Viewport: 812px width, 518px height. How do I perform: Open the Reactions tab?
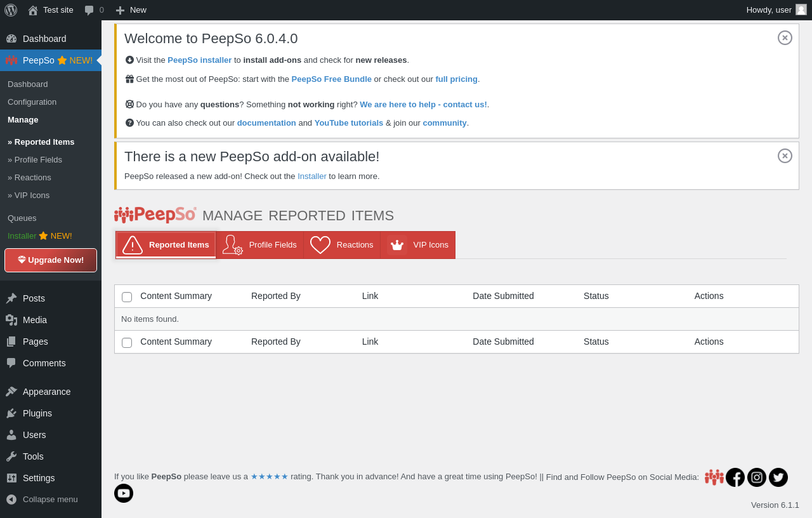342,245
